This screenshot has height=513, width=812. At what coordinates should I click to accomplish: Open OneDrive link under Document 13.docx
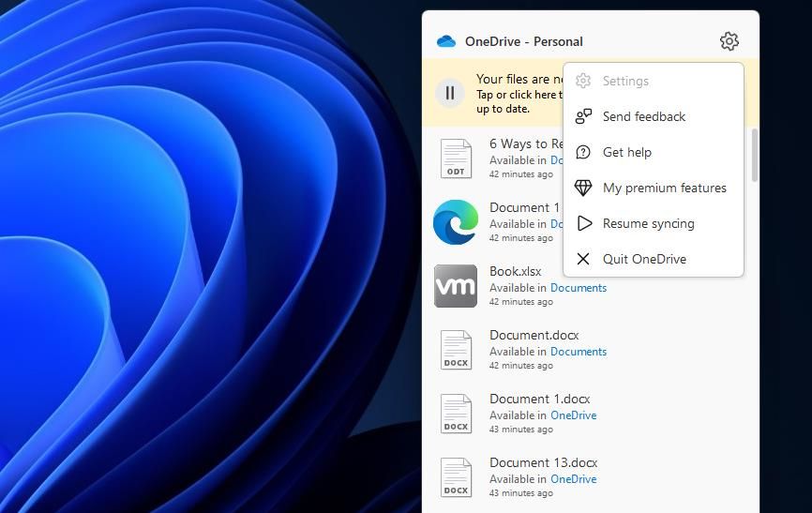(573, 479)
